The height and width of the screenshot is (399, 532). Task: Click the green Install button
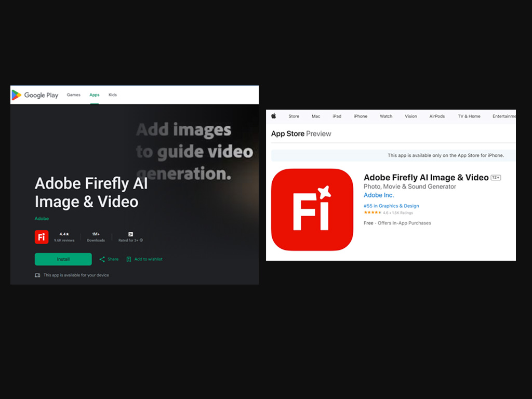click(x=63, y=259)
